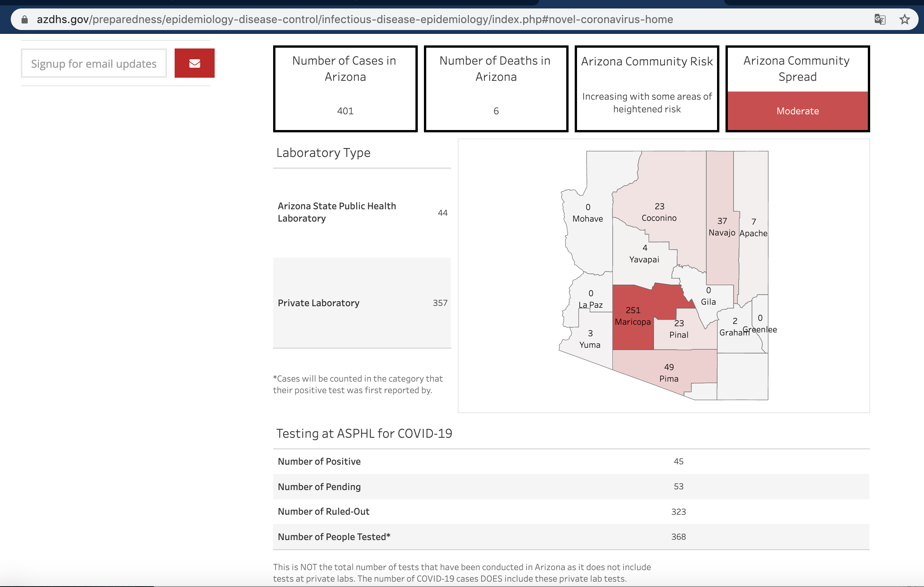924x587 pixels.
Task: Click the translate icon in browser bar
Action: click(x=880, y=19)
